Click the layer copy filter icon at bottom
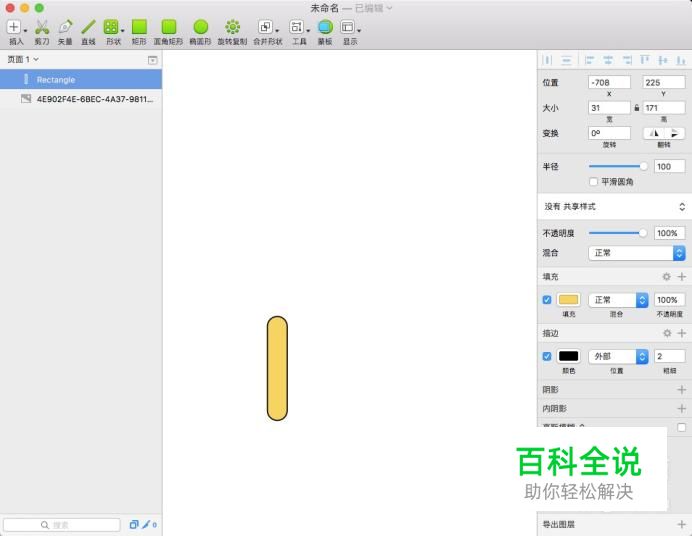692x536 pixels. pyautogui.click(x=134, y=525)
